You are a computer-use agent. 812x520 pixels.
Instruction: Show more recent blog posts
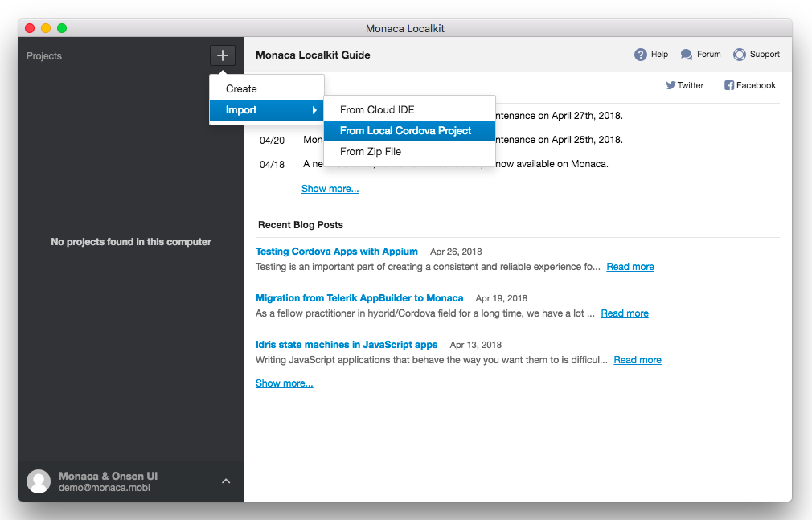284,383
